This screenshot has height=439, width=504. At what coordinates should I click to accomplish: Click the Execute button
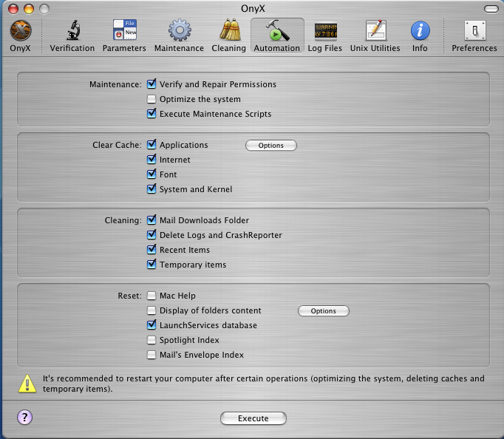(x=253, y=418)
